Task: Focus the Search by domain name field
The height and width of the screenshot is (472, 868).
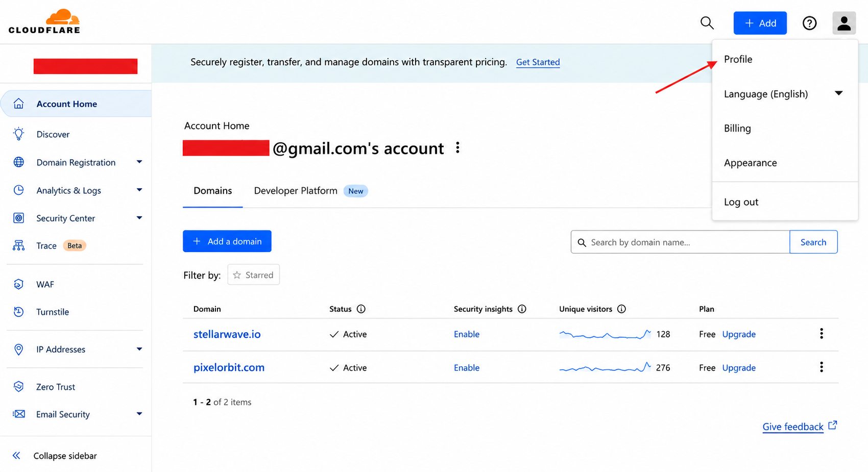Action: [x=680, y=242]
